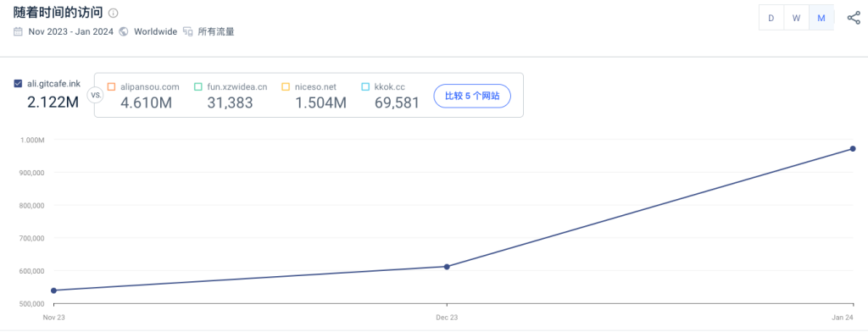Click the ali.gitcafe.ink site name
Viewport: 868px width, 332px height.
[x=53, y=84]
